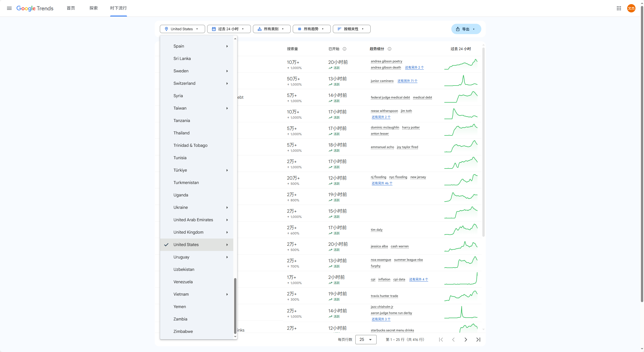Image resolution: width=644 pixels, height=352 pixels.
Task: Click the cpi trend sparkline chart
Action: click(461, 279)
